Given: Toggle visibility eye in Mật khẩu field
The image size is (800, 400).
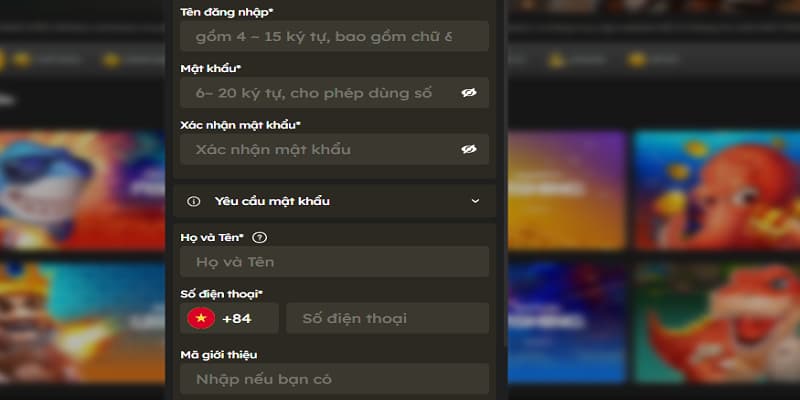Looking at the screenshot, I should tap(468, 92).
